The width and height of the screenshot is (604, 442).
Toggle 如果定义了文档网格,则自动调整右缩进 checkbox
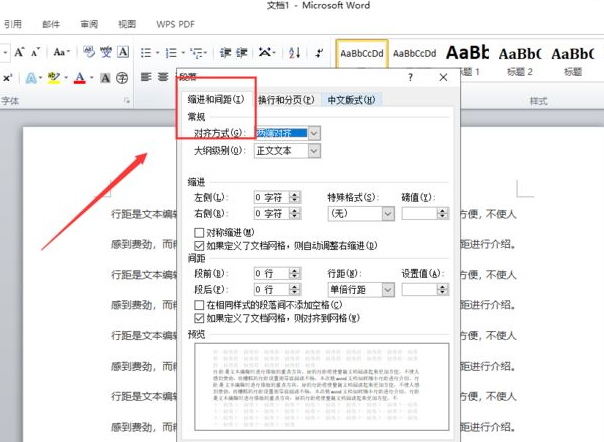[198, 245]
